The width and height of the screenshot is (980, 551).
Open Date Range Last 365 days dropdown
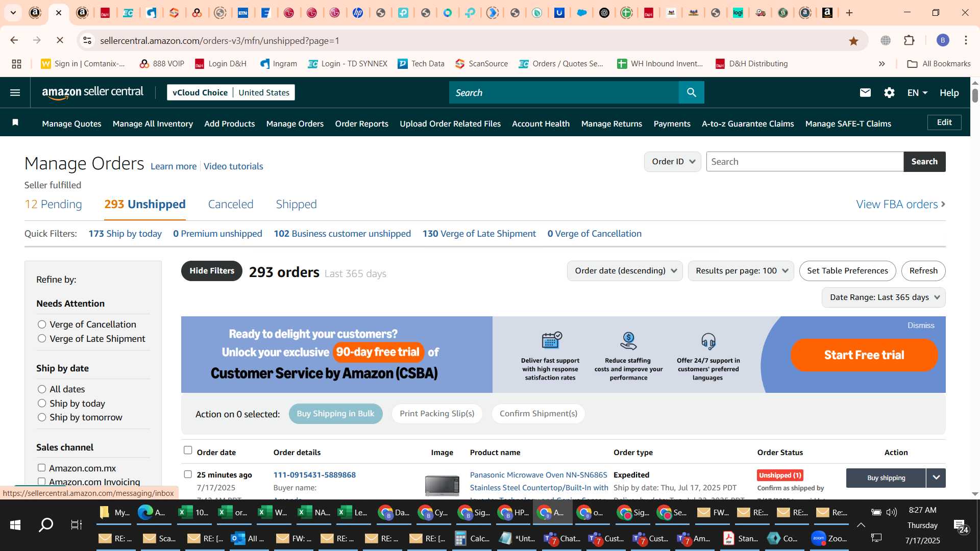[884, 297]
